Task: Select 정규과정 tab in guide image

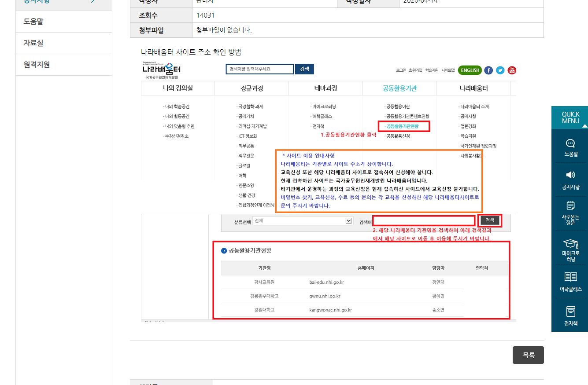Action: tap(252, 88)
